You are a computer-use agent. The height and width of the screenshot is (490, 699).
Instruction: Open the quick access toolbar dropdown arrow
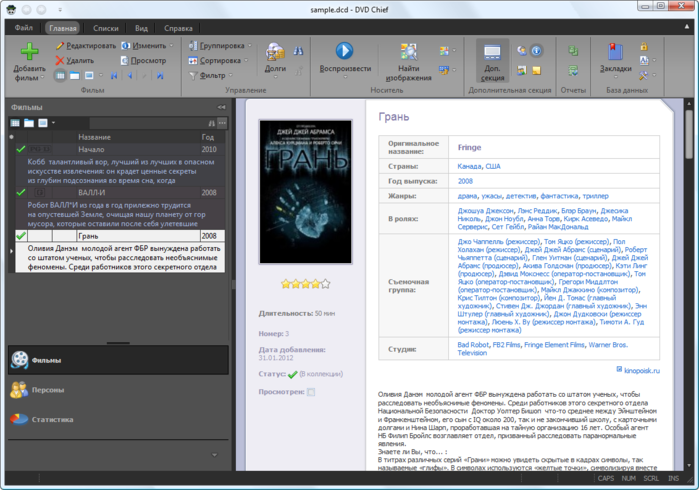point(60,9)
